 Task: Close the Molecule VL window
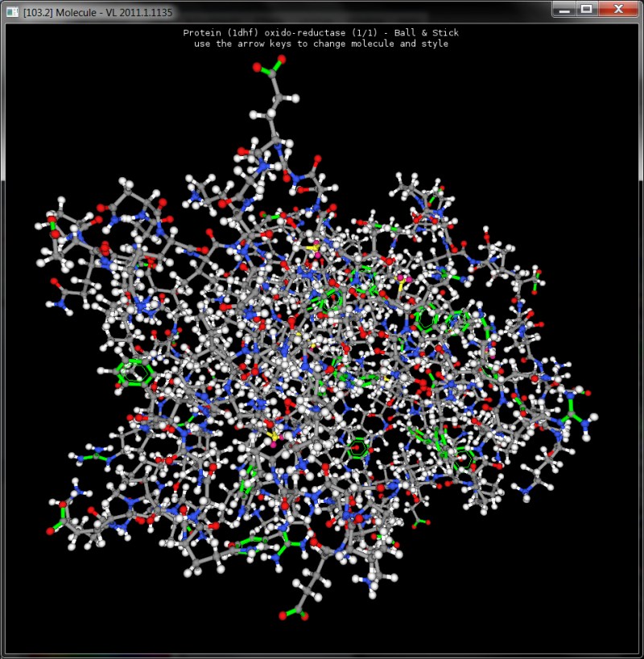click(617, 9)
